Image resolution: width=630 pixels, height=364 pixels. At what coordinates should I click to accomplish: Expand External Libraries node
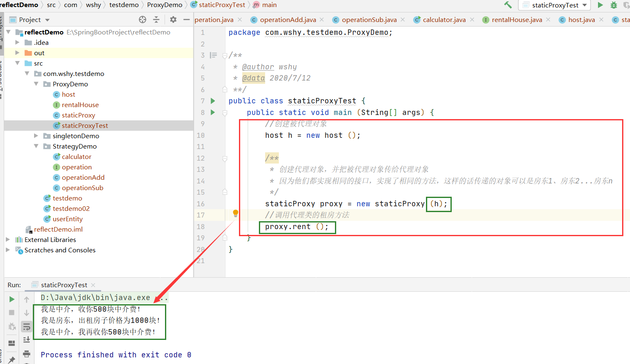click(x=8, y=239)
